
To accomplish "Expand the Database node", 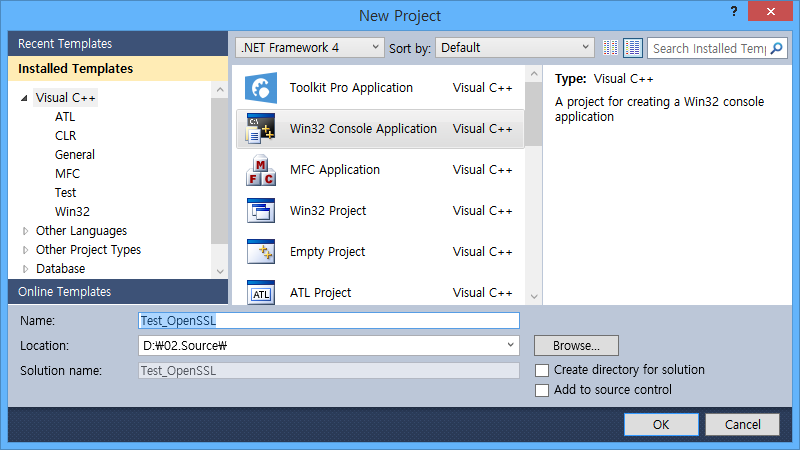I will click(25, 269).
